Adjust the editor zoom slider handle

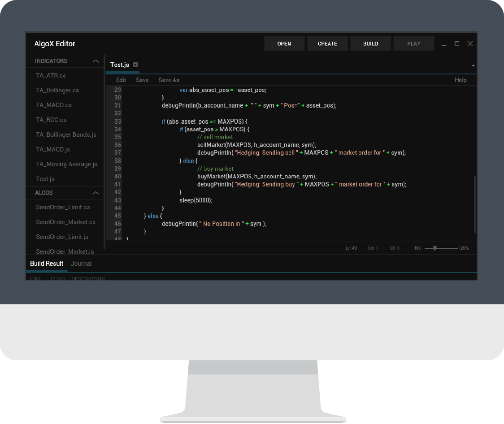(x=434, y=248)
